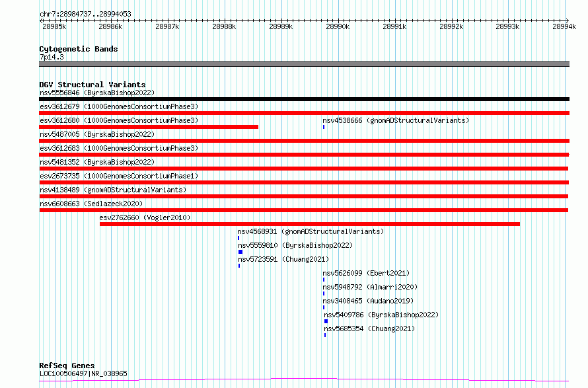Select nsv4568931 (gnomADStructuralVariants) label
Screen dimensions: 588x388
click(x=311, y=231)
